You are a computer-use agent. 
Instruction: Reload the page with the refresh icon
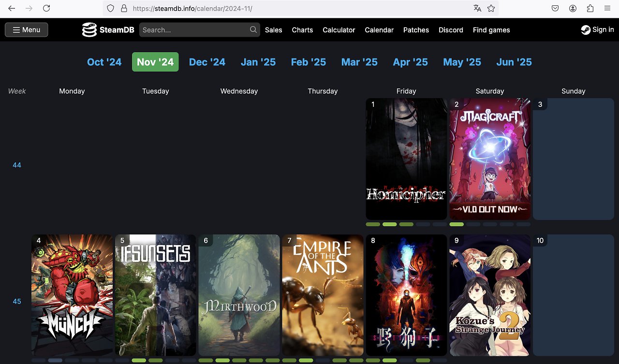pos(46,8)
